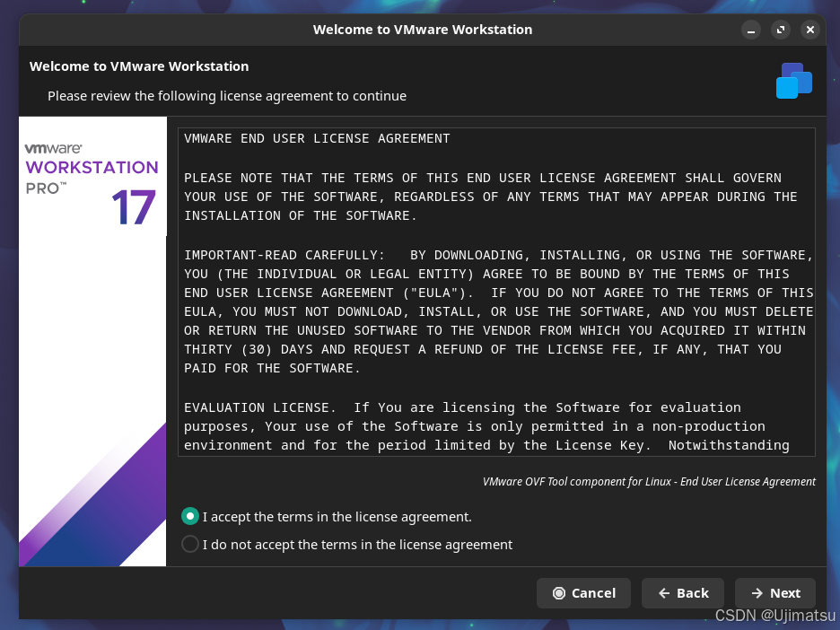The width and height of the screenshot is (840, 630).
Task: Click 'Please review the following license agreement' text
Action: (227, 96)
